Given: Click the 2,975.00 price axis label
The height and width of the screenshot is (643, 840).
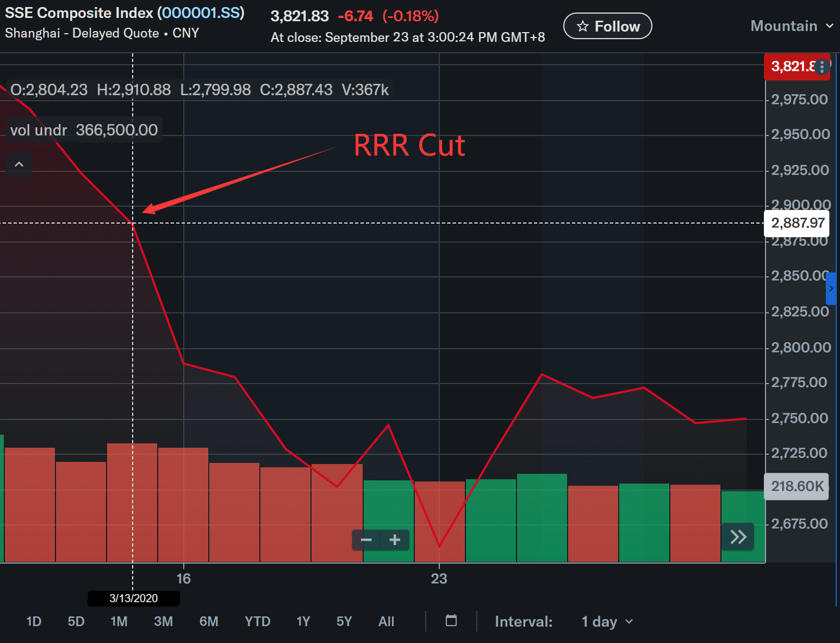Looking at the screenshot, I should tap(800, 100).
